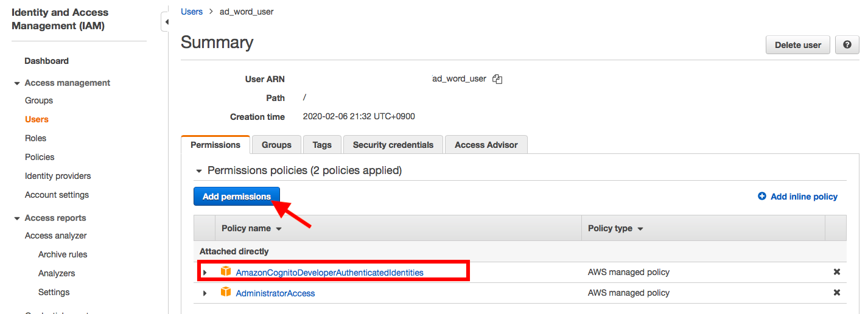Go to Users breadcrumb link

(192, 12)
